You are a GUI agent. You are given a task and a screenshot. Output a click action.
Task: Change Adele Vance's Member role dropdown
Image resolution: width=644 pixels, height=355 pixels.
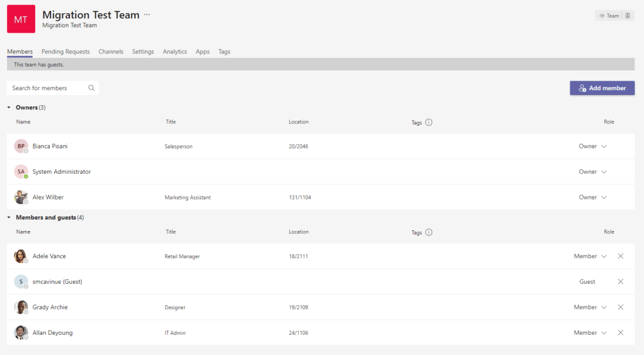click(x=590, y=256)
